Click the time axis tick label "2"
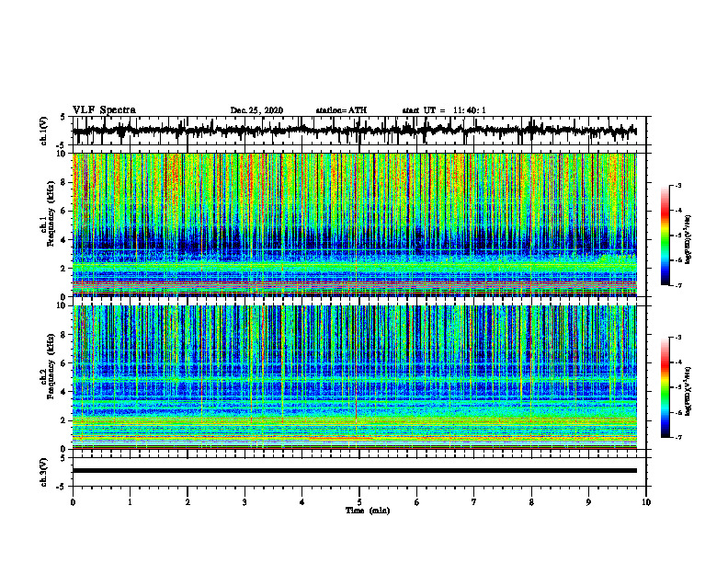The image size is (728, 563). [188, 502]
